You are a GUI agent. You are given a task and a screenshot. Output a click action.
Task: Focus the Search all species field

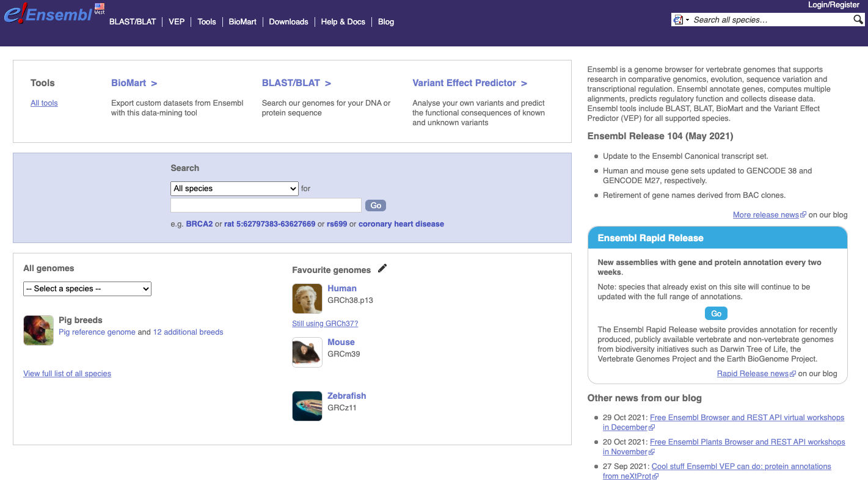[x=771, y=20]
